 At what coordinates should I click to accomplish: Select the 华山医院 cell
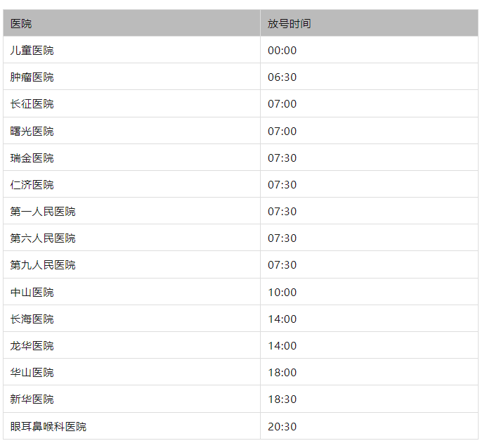tap(32, 373)
